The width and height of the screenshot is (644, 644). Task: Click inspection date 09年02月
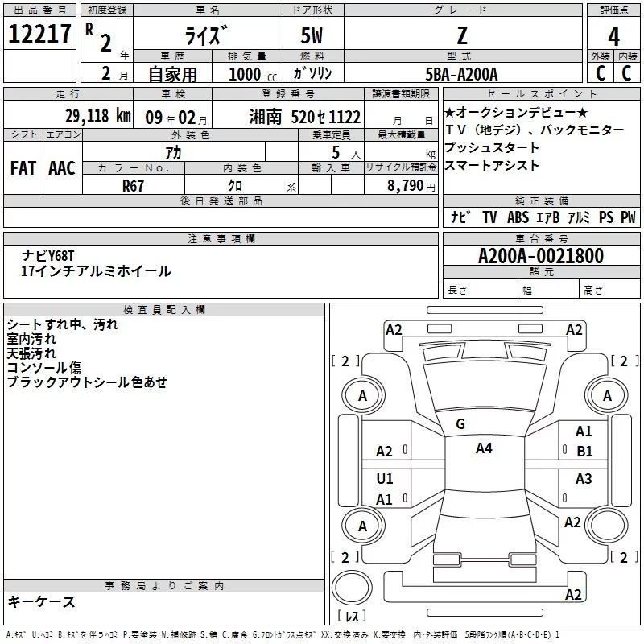pyautogui.click(x=176, y=118)
